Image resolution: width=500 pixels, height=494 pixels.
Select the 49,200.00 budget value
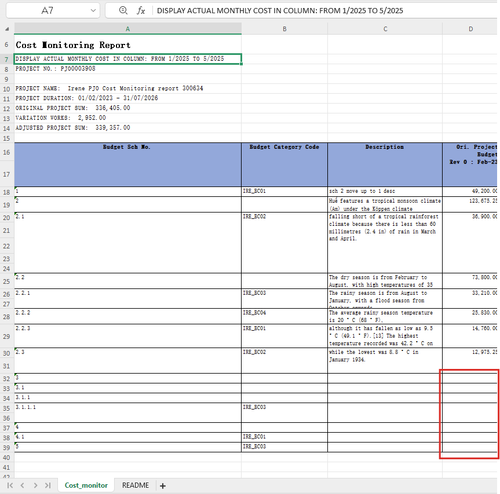click(x=470, y=191)
